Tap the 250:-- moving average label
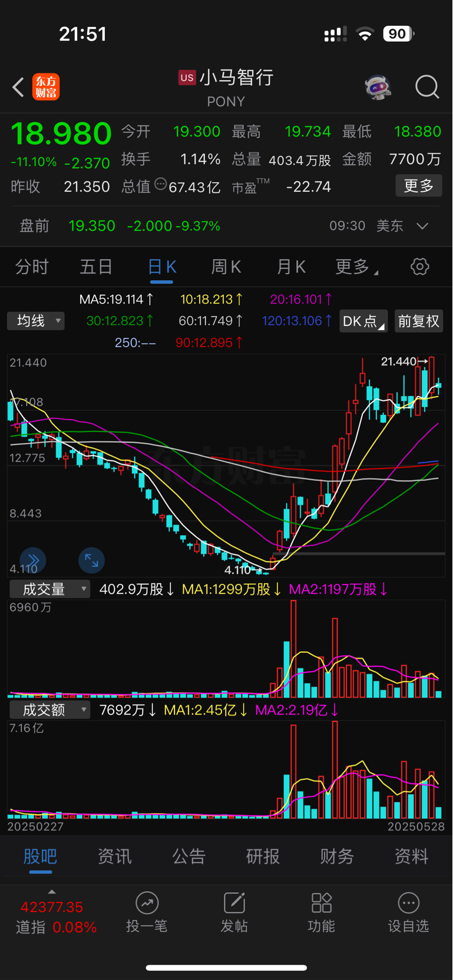This screenshot has height=980, width=453. [x=135, y=343]
